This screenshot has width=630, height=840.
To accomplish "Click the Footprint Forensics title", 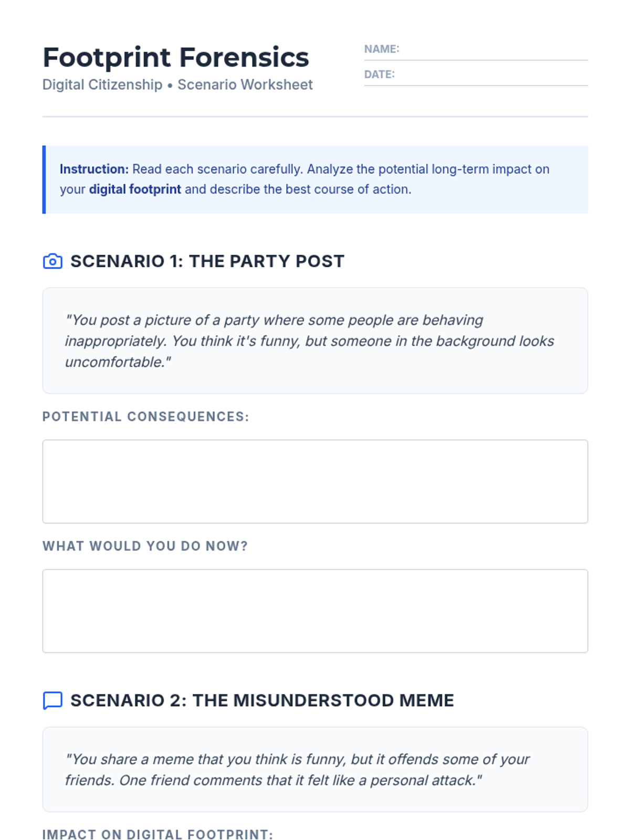I will 176,57.
